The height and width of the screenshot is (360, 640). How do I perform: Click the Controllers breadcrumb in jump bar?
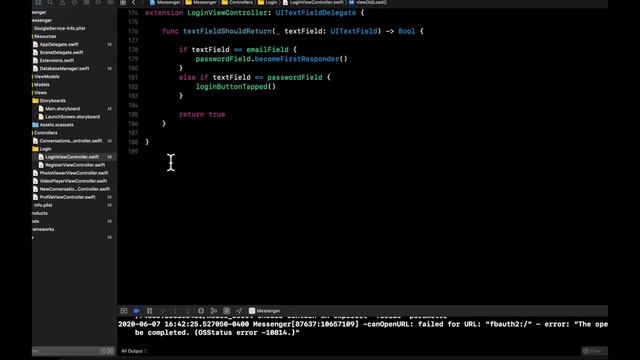[237, 2]
